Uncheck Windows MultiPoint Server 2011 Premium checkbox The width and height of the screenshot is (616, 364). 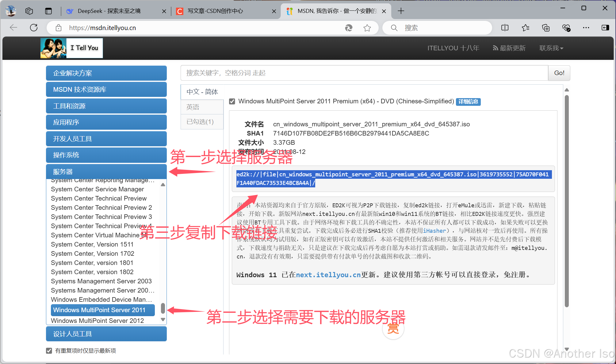[x=232, y=102]
